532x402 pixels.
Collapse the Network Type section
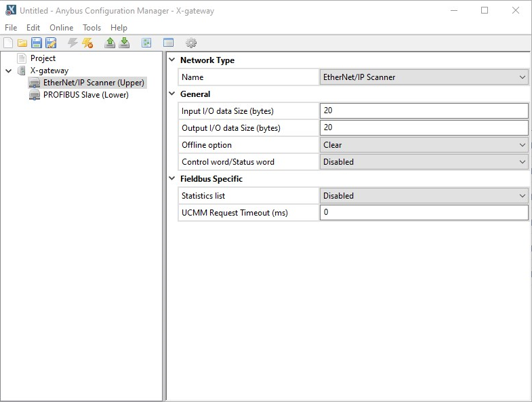click(x=172, y=60)
